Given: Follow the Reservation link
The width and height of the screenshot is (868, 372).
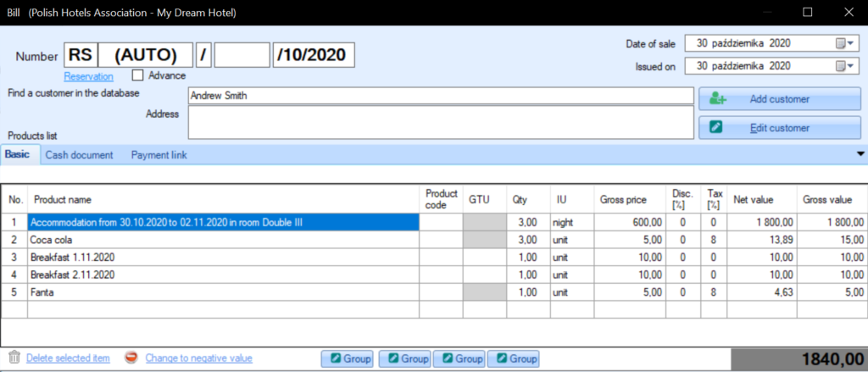Looking at the screenshot, I should pos(88,76).
